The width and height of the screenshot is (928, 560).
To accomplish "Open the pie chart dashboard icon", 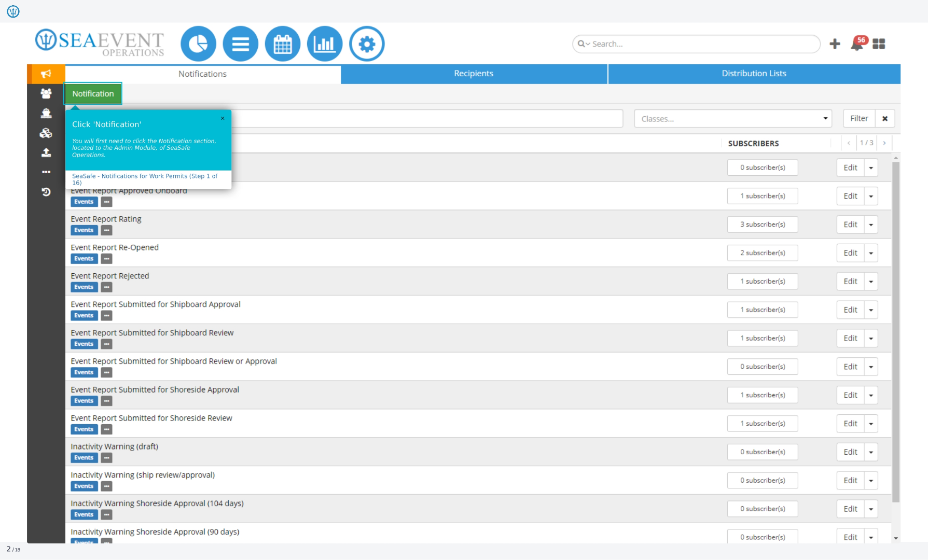I will [x=198, y=44].
